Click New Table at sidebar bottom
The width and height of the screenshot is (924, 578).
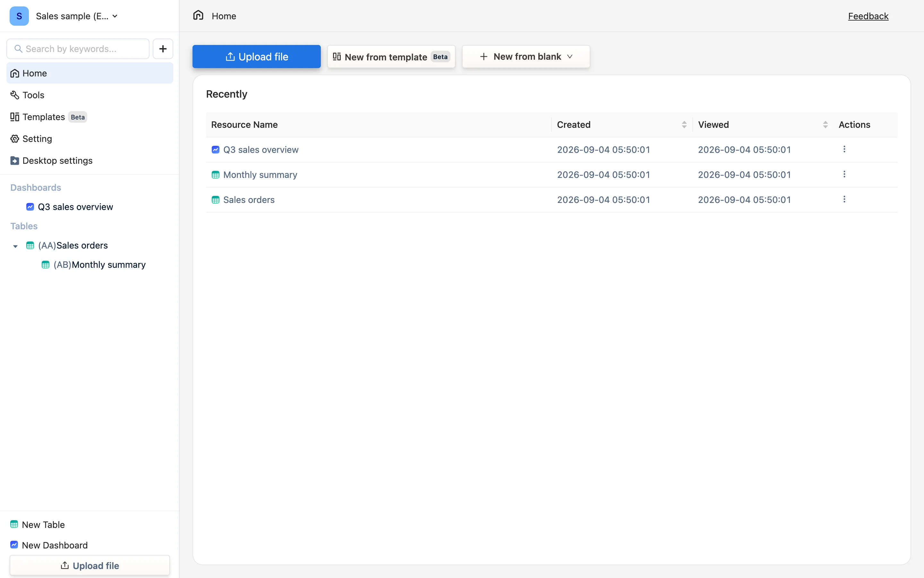coord(38,524)
